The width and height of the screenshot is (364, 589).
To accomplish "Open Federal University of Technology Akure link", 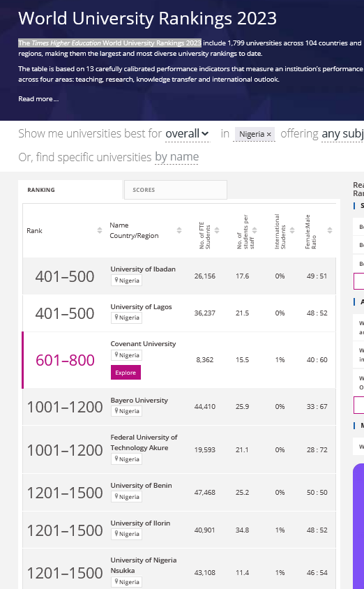I will [x=144, y=442].
